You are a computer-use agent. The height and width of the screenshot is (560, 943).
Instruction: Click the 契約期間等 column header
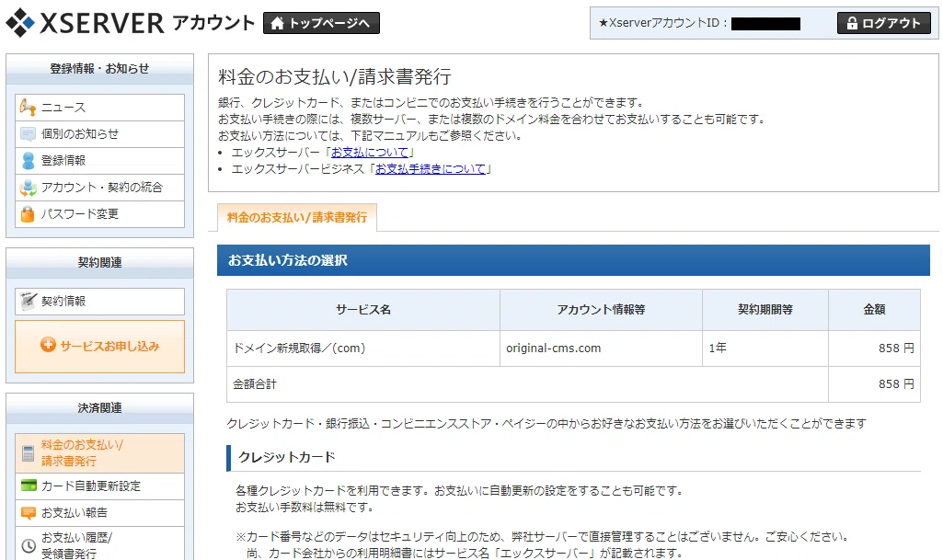(x=765, y=310)
